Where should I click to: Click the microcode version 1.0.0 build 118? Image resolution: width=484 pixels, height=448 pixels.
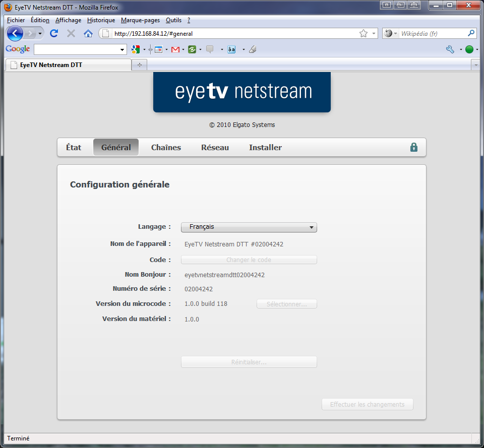(x=206, y=303)
